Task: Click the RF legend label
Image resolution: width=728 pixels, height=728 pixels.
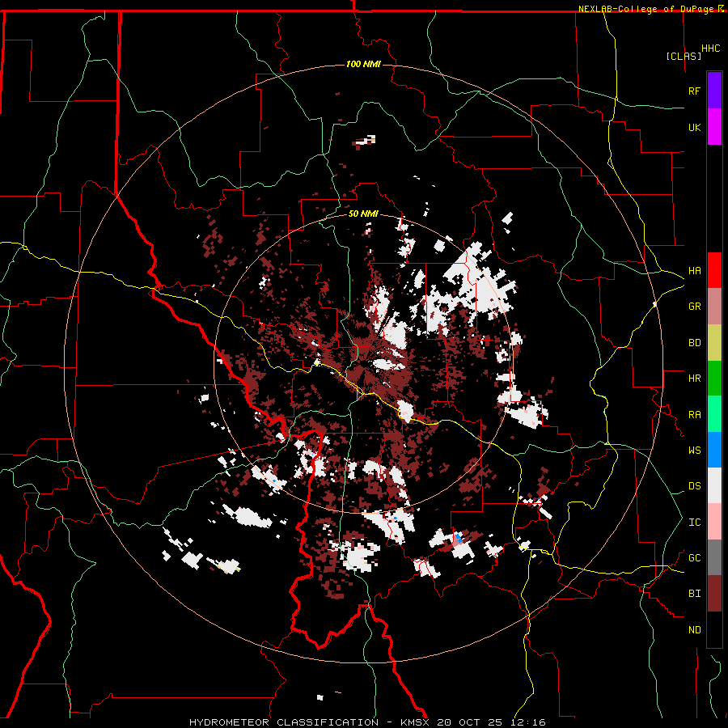Action: coord(694,91)
